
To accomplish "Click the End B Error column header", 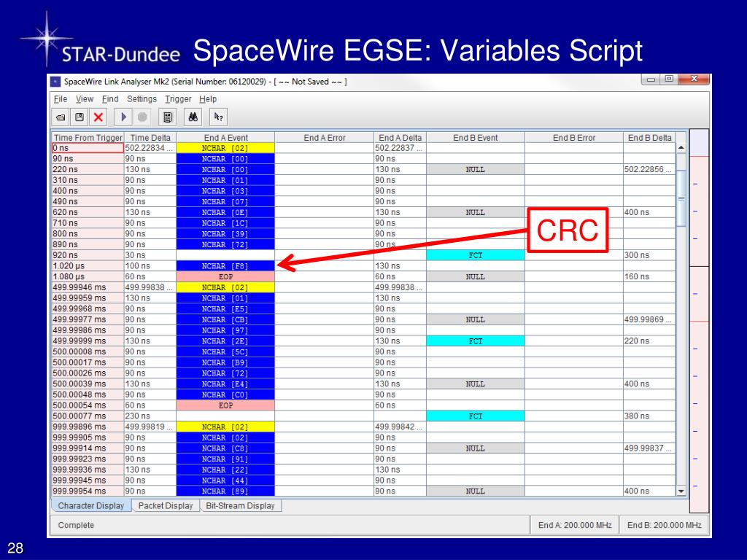I will (574, 138).
